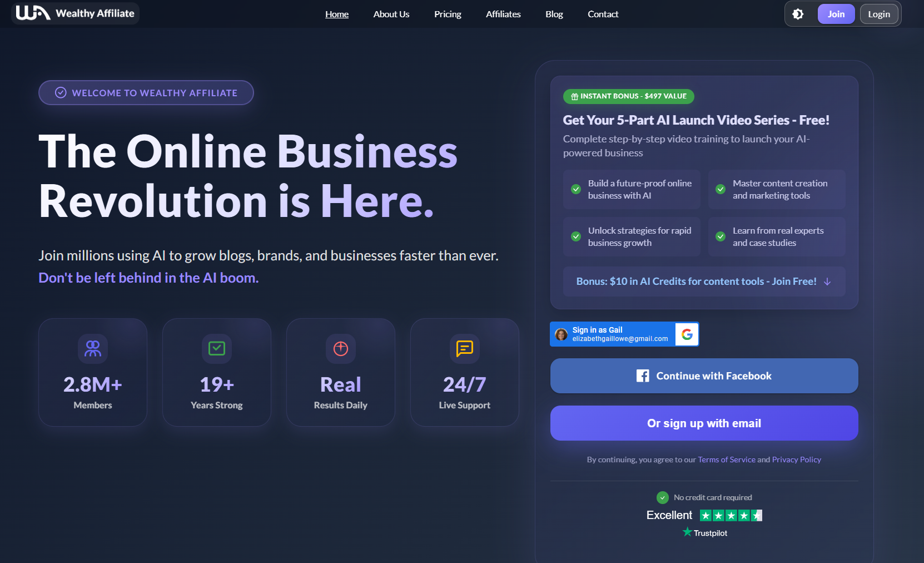The width and height of the screenshot is (924, 563).
Task: Click the Trustpilot logo
Action: click(x=705, y=532)
